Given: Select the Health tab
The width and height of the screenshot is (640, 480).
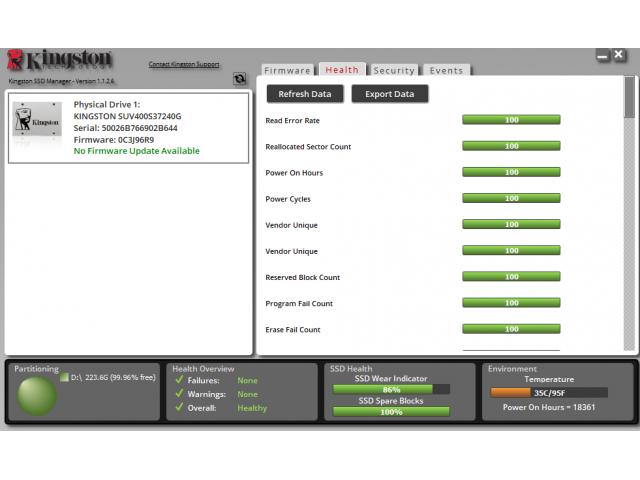Looking at the screenshot, I should (x=341, y=70).
